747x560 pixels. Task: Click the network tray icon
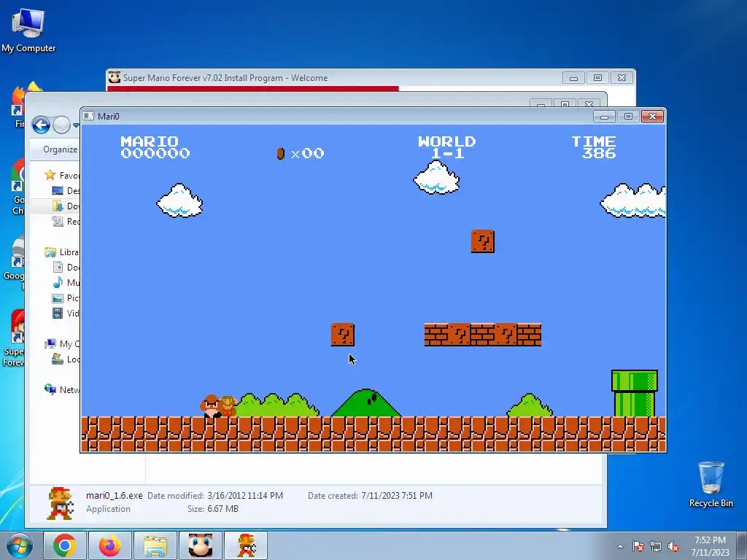[656, 547]
